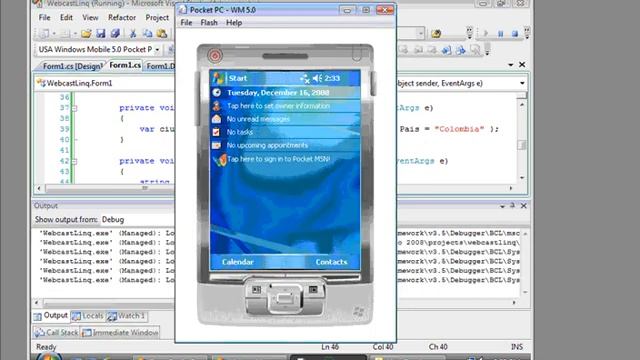Open the Help menu in Pocket PC emulator
Screen dimensions: 640x360
click(234, 23)
